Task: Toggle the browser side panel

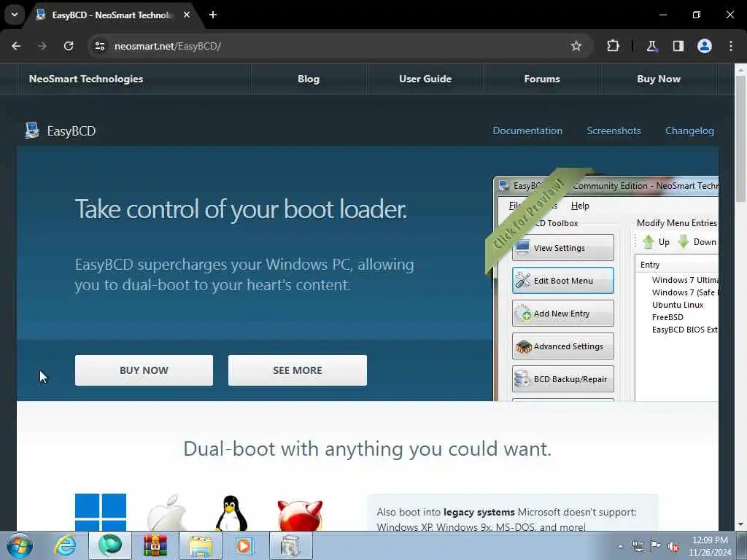Action: point(678,46)
